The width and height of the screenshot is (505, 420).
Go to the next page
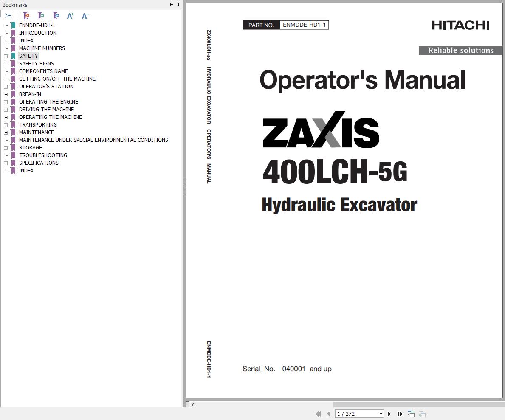(389, 414)
